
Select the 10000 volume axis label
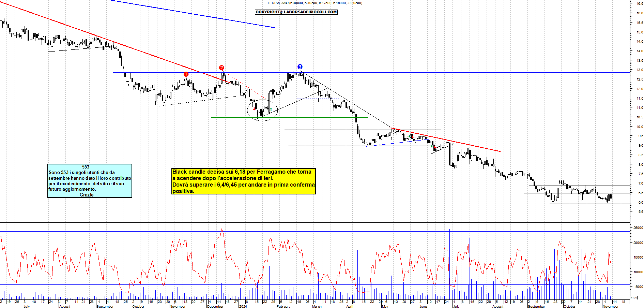click(x=638, y=272)
